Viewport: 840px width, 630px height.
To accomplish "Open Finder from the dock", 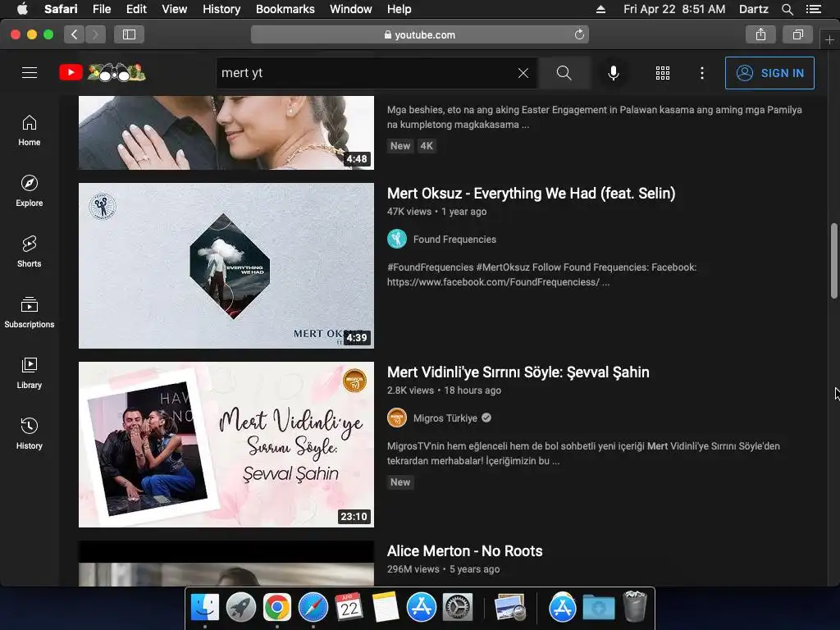I will (205, 607).
